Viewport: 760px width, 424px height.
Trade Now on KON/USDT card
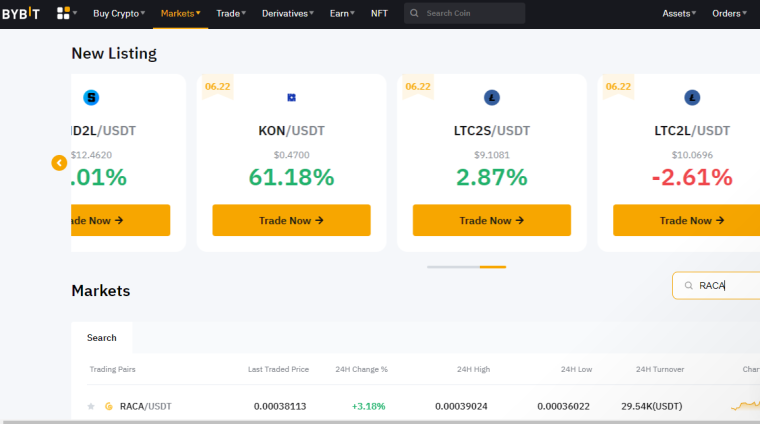click(291, 220)
